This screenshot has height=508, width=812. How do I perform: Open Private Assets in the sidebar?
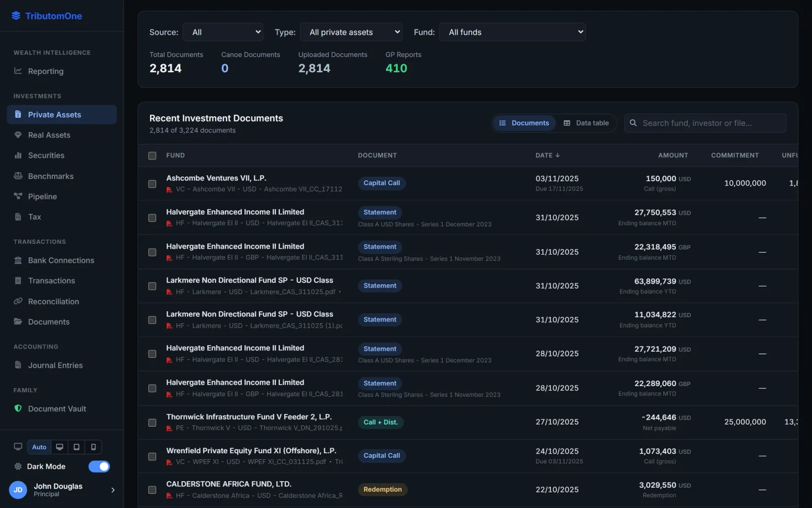pos(62,115)
